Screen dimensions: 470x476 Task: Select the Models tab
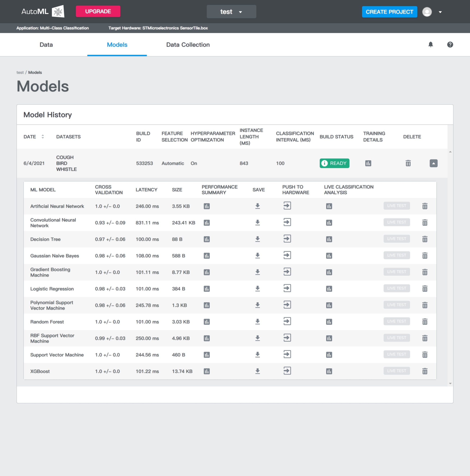point(117,45)
